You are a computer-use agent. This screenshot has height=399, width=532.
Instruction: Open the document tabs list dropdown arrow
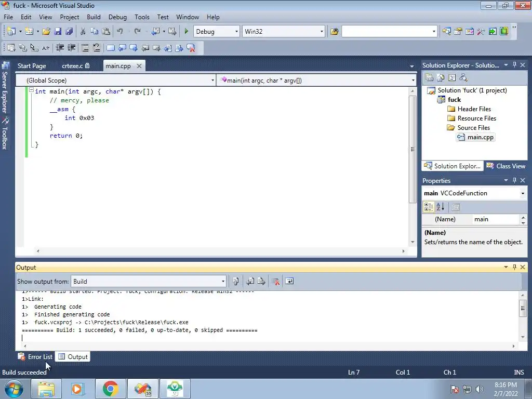pyautogui.click(x=411, y=66)
